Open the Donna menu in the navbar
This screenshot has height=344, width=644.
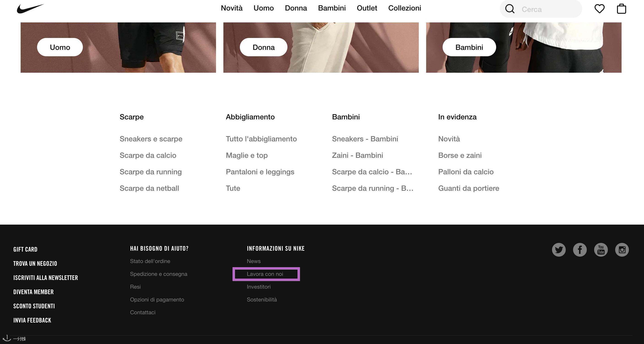[x=296, y=8]
